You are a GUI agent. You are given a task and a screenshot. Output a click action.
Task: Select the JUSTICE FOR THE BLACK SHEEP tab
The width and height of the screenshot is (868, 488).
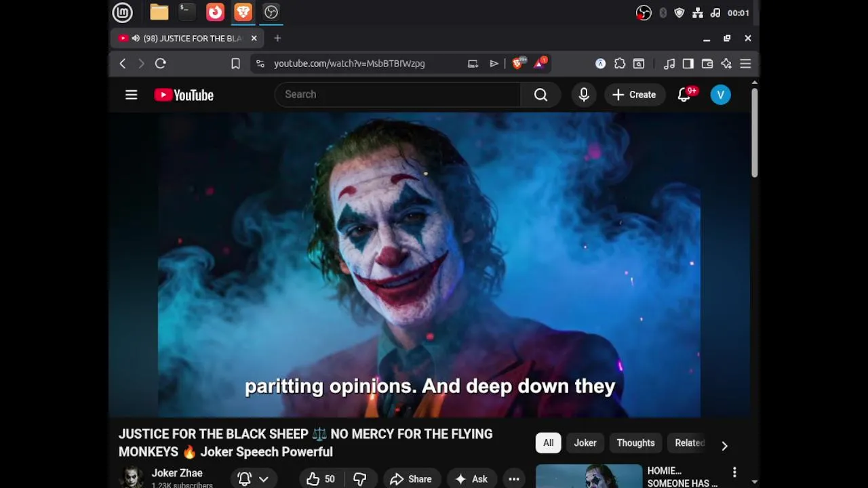pyautogui.click(x=186, y=39)
